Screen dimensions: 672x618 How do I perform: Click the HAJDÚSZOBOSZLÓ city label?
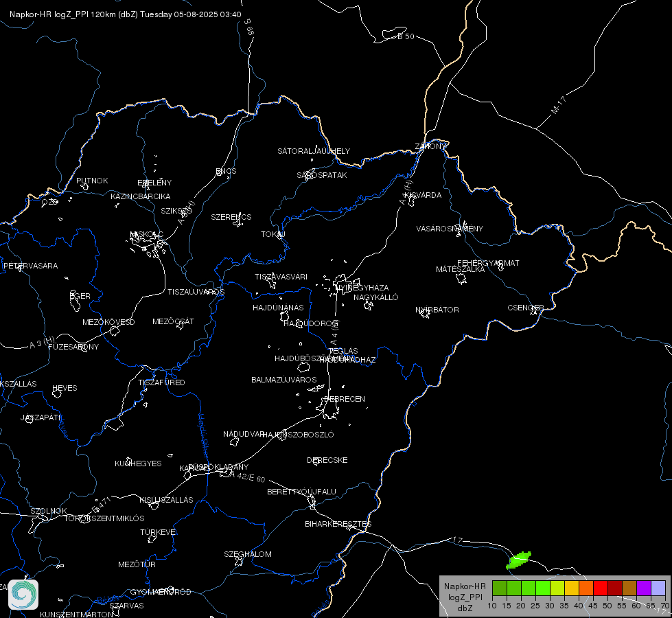[x=299, y=435]
